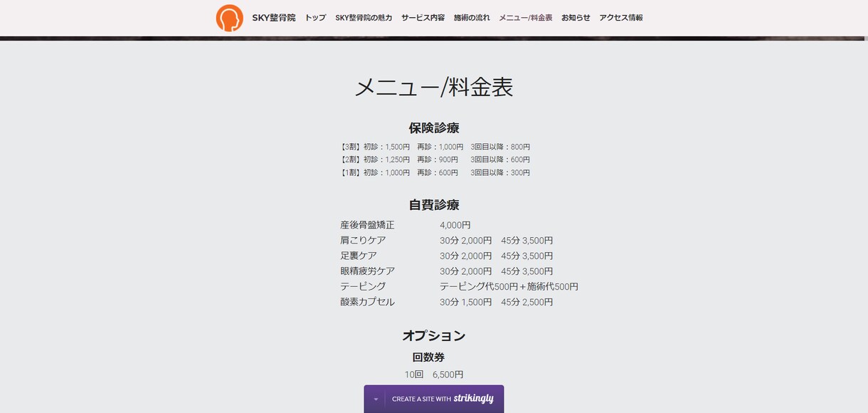Click 酸素カプセル price 30分 1,500円 45分 2,500円

[x=496, y=302]
